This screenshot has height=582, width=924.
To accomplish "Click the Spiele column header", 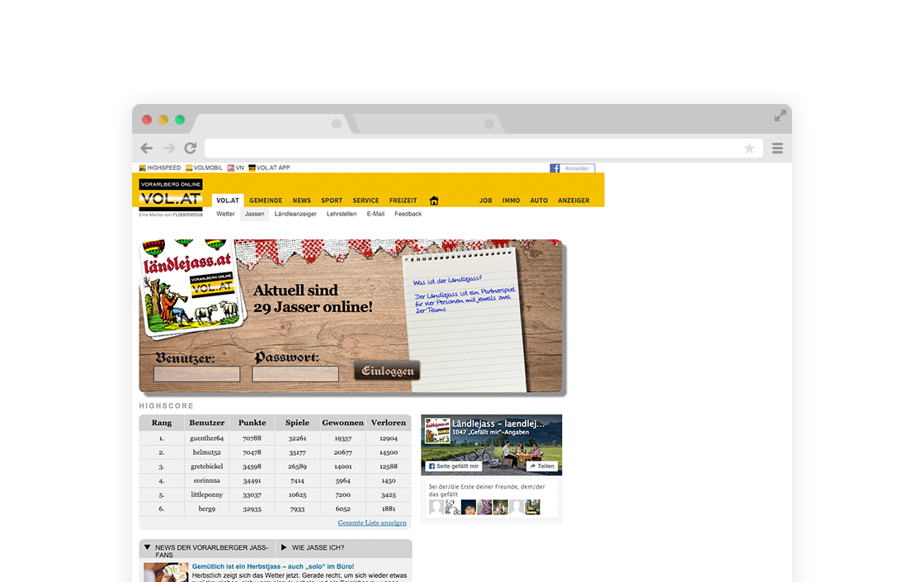I will pos(297,423).
